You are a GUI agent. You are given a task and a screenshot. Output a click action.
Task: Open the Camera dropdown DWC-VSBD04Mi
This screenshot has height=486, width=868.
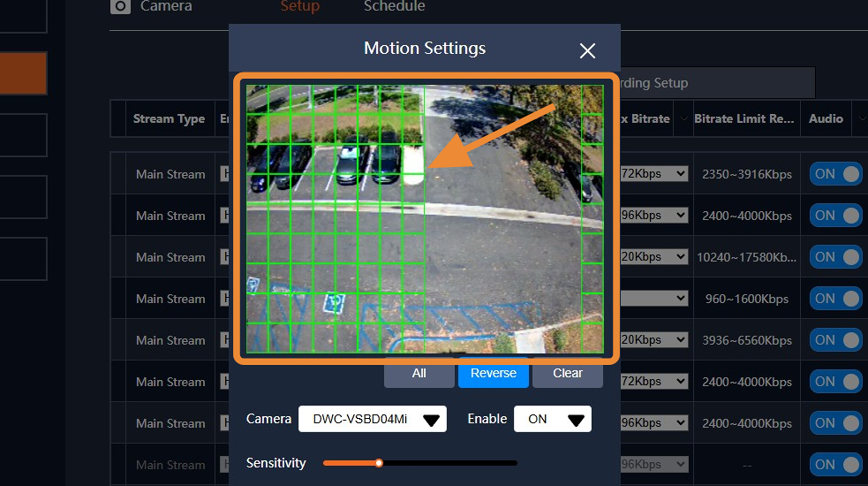(x=372, y=419)
